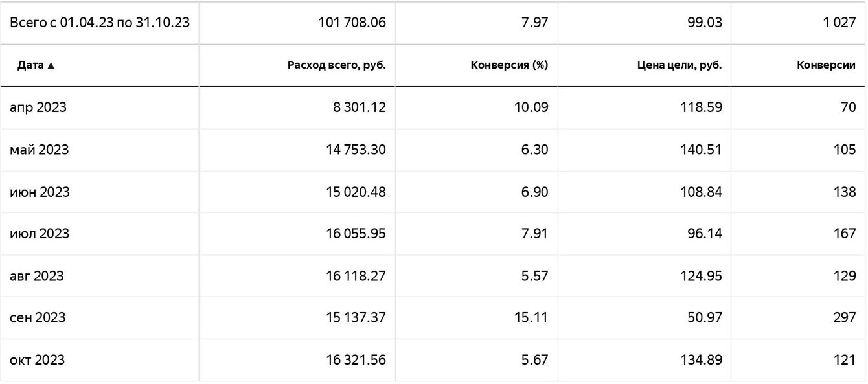Image resolution: width=868 pixels, height=384 pixels.
Task: Click the April spend cell 8 301.12
Action: [360, 107]
